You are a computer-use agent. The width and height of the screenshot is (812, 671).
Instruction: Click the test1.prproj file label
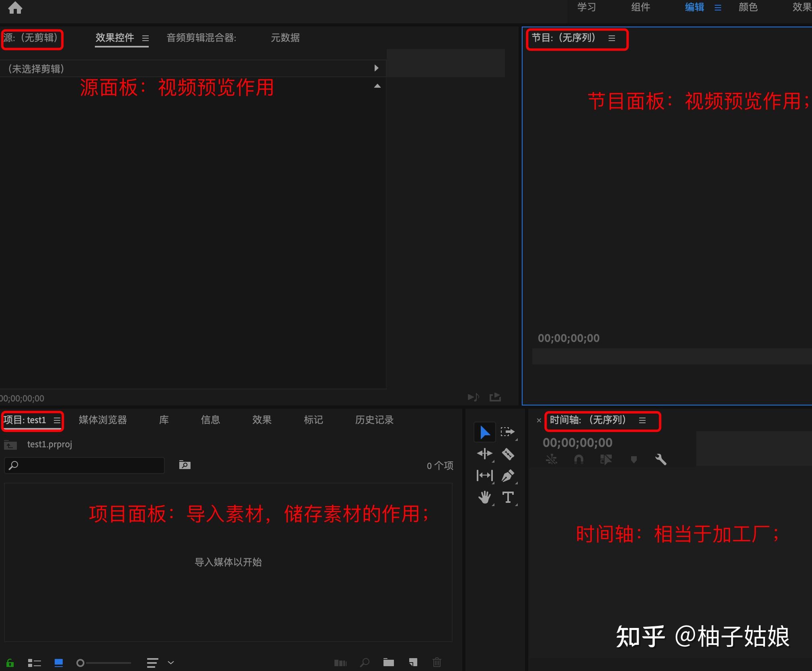click(x=49, y=445)
